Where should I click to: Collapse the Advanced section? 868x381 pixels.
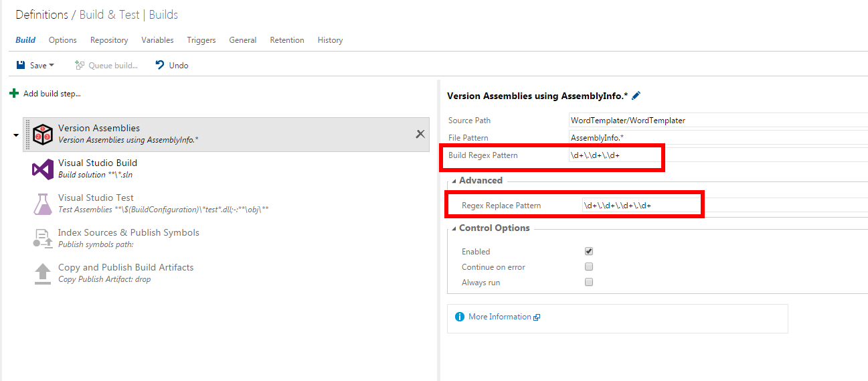click(454, 181)
